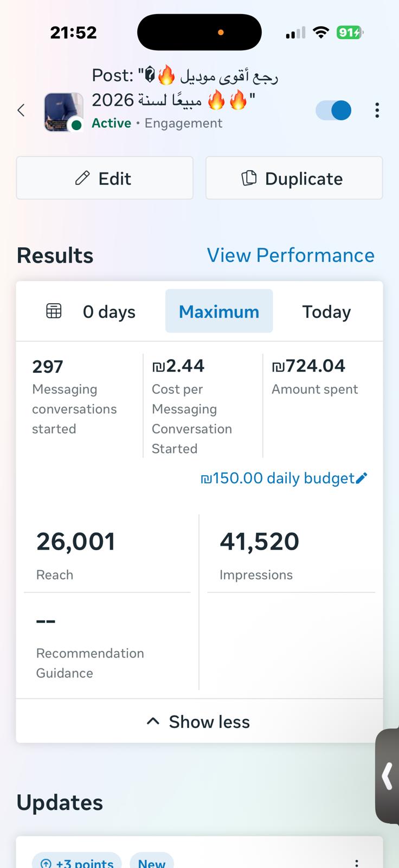This screenshot has width=399, height=868.
Task: Tap the floating side handle arrow
Action: (x=387, y=776)
